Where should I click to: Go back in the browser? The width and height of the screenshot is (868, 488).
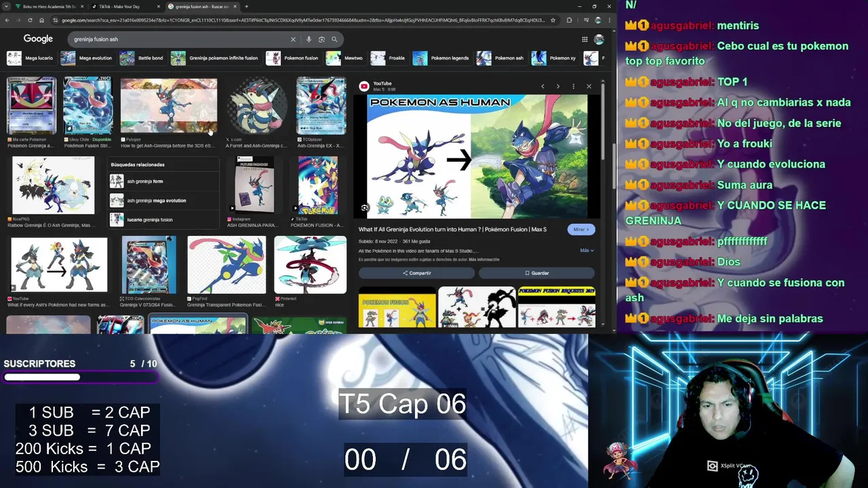[7, 20]
